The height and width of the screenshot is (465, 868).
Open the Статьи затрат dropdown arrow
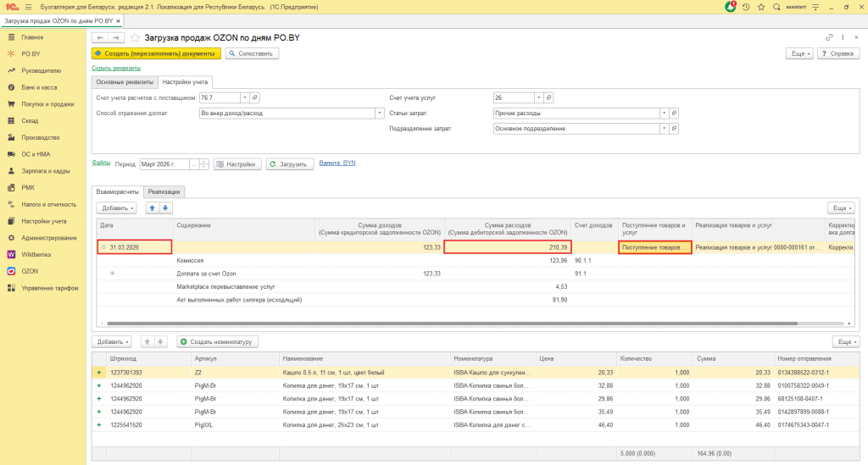664,113
